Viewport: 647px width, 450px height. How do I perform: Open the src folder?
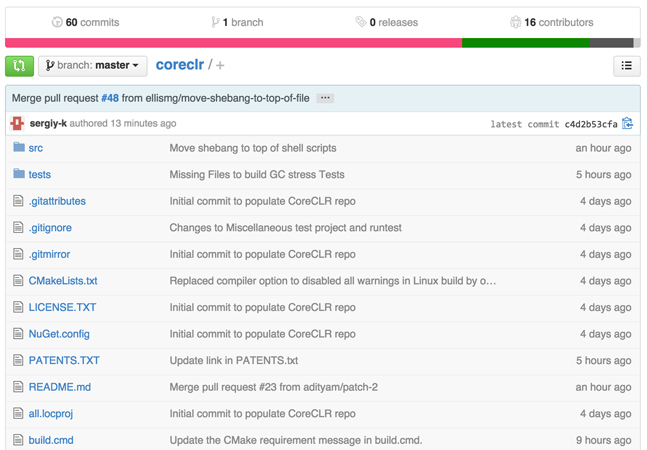coord(35,148)
